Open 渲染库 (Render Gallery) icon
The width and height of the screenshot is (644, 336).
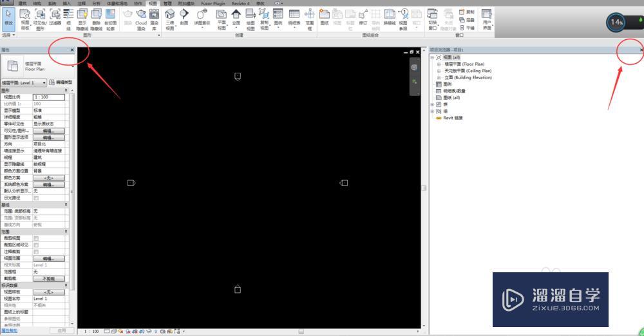(x=154, y=19)
